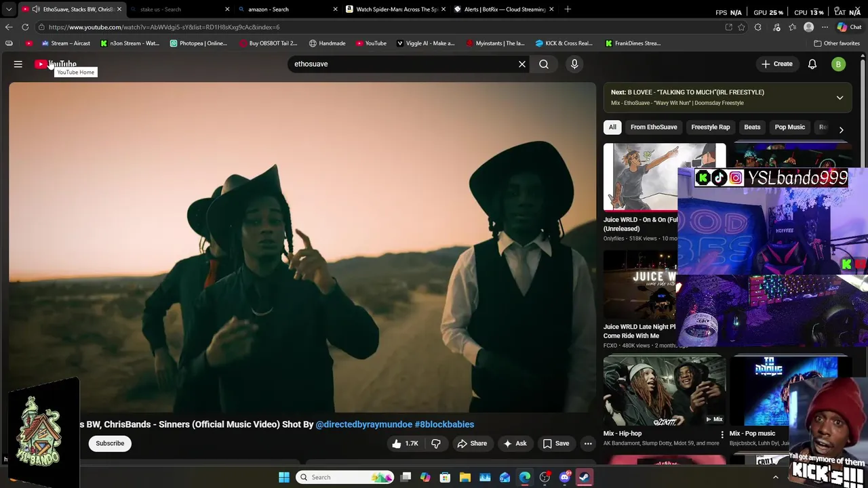Open the Buy OBSBOT Tail 2 bookmark
Image resolution: width=868 pixels, height=488 pixels.
[x=269, y=43]
